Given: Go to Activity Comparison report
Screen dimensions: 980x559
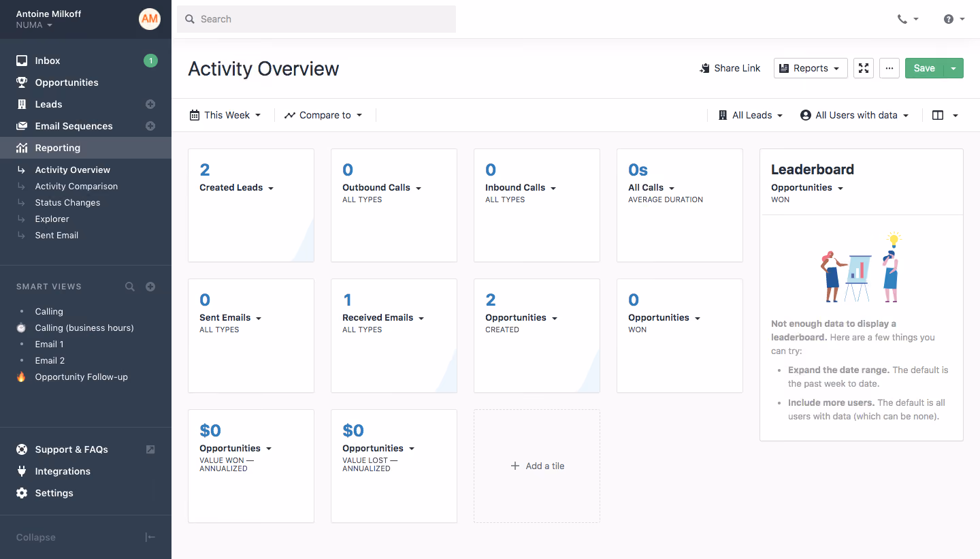Looking at the screenshot, I should [76, 186].
